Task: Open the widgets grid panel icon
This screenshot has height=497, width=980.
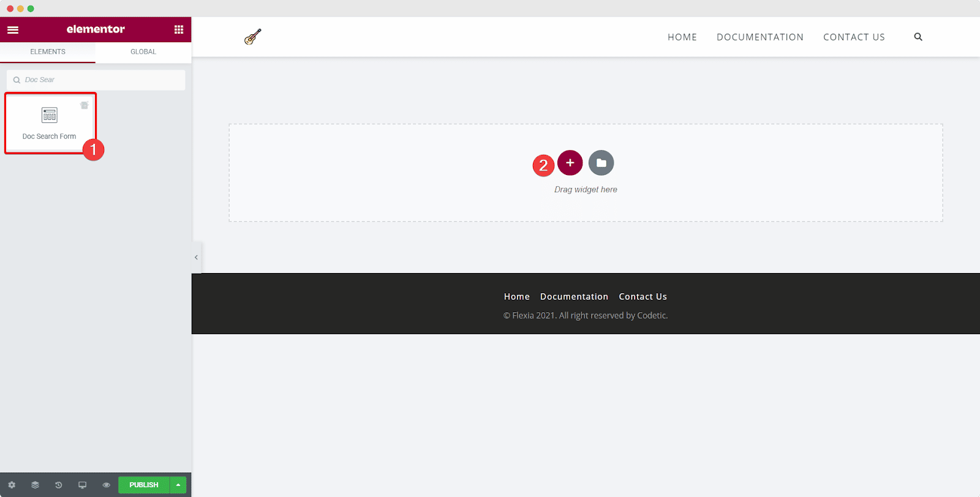Action: click(179, 29)
